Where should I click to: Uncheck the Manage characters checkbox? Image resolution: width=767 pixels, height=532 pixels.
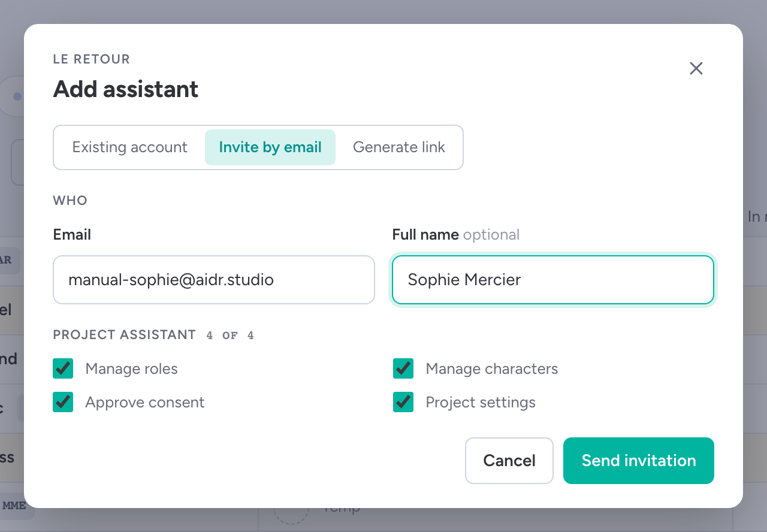coord(403,368)
